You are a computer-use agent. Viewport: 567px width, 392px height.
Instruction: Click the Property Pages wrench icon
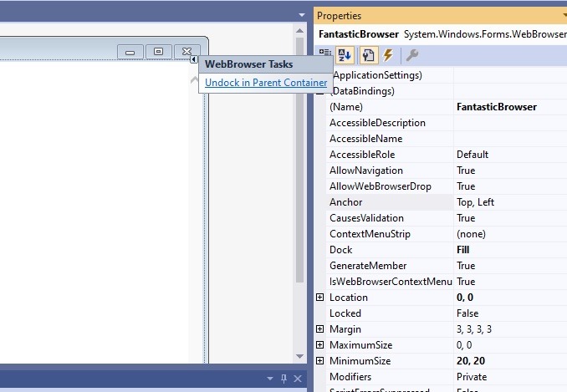coord(412,55)
